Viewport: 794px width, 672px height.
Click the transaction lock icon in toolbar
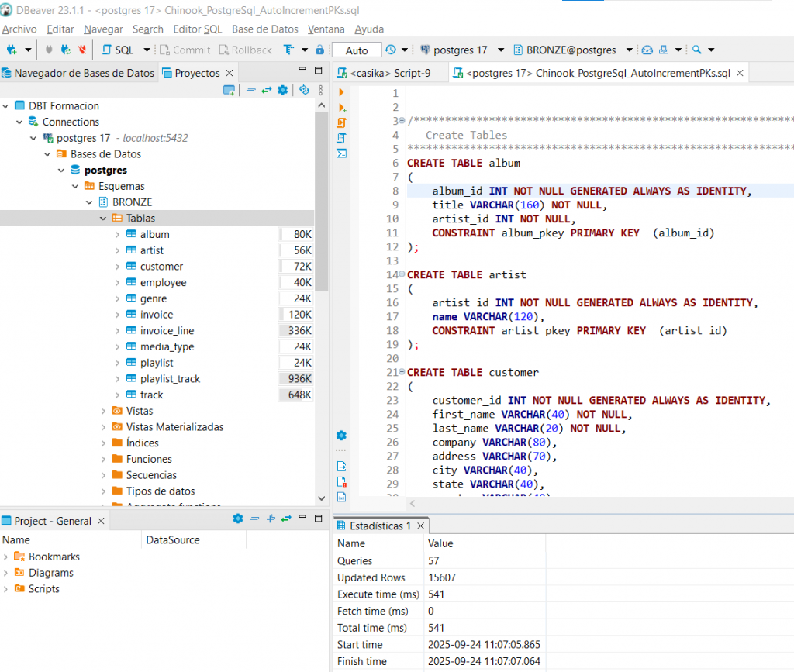coord(319,50)
